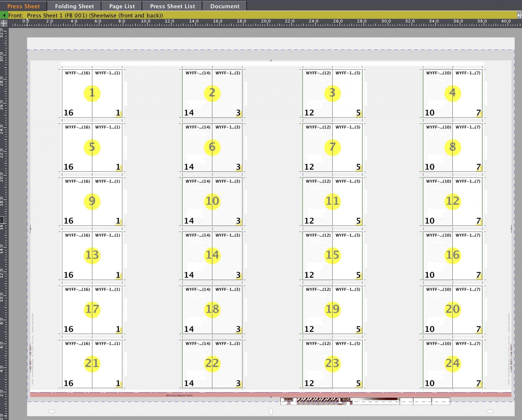Select 1-up block numbered 1

(x=92, y=93)
